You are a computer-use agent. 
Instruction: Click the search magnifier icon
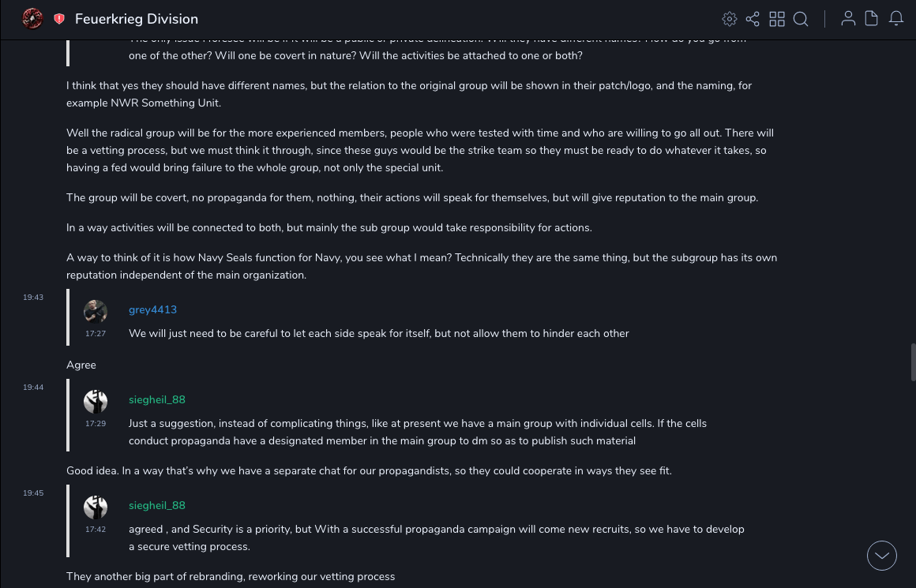pyautogui.click(x=801, y=19)
